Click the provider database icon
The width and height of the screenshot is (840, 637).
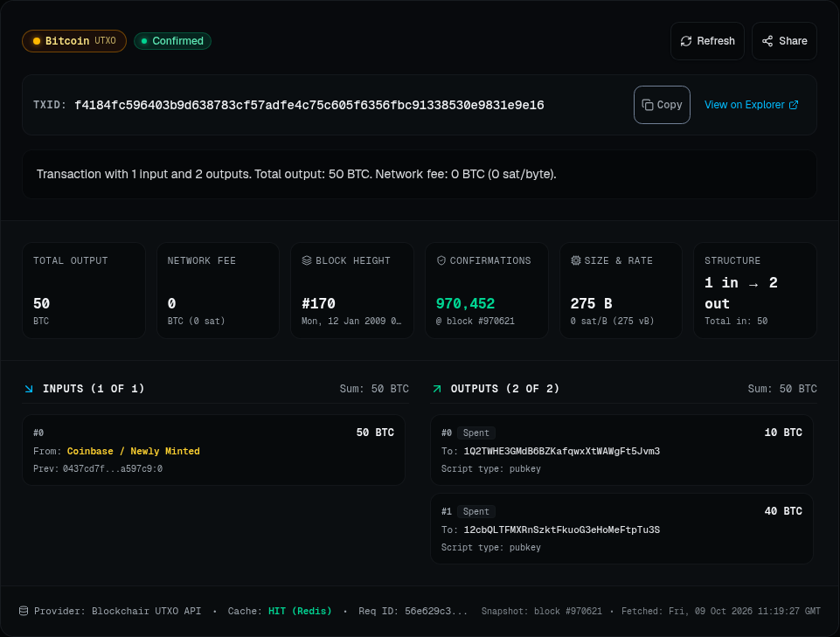(x=24, y=611)
